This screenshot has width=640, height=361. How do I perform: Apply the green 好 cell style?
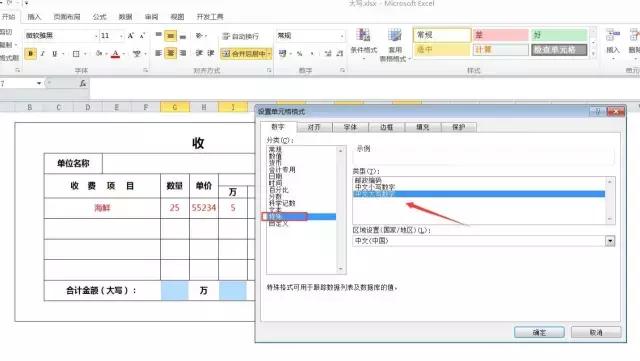click(x=559, y=35)
